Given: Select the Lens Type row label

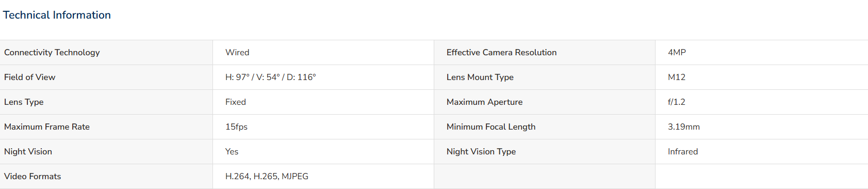Looking at the screenshot, I should coord(24,102).
